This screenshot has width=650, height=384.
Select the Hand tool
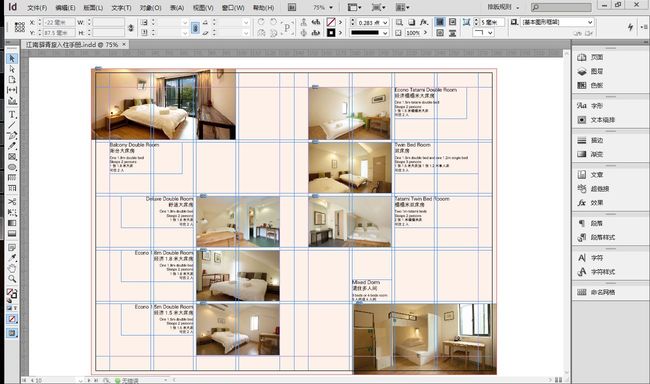pyautogui.click(x=12, y=268)
